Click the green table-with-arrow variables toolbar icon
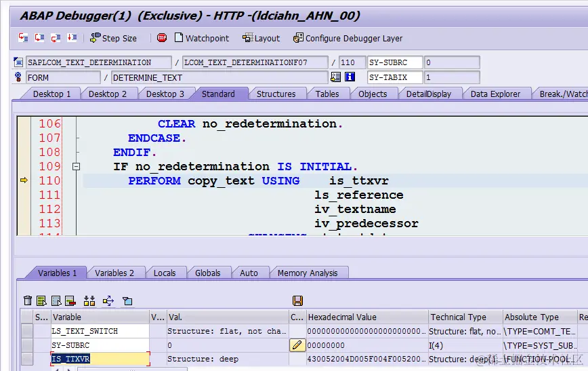This screenshot has width=588, height=371. (41, 300)
